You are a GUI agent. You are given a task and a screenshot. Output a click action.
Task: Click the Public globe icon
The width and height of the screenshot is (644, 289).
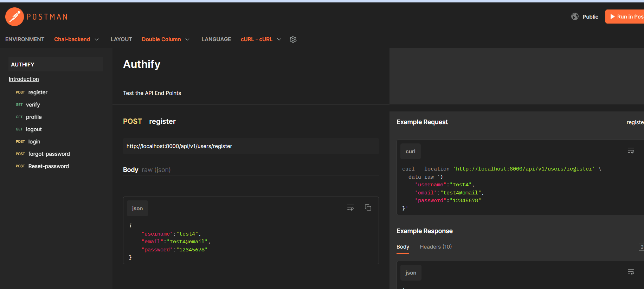click(x=575, y=17)
